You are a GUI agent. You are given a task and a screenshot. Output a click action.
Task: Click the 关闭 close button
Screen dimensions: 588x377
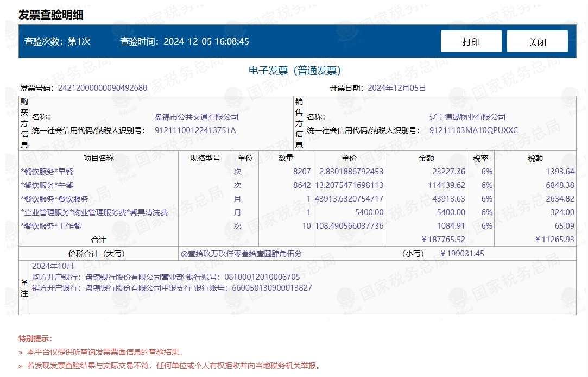(x=538, y=41)
